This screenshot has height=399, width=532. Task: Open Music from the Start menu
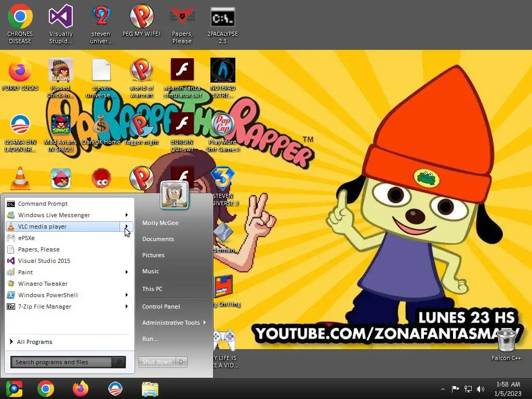(151, 271)
